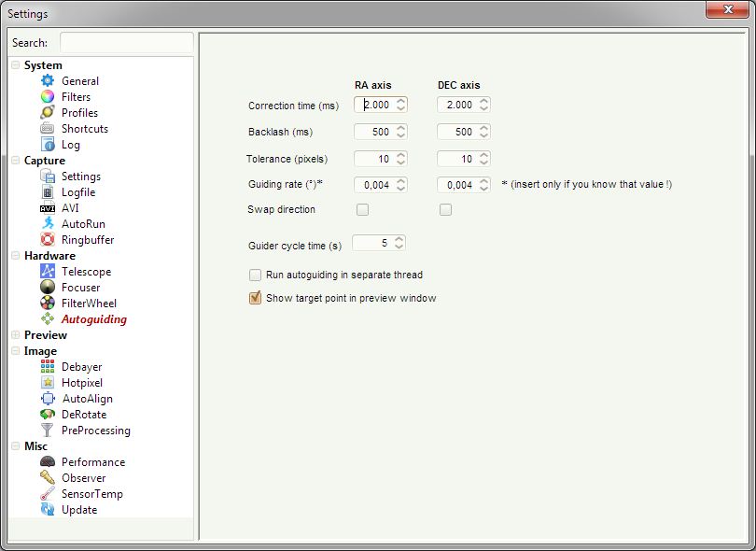Open PreProcessing funnel icon
The height and width of the screenshot is (551, 756).
point(48,430)
